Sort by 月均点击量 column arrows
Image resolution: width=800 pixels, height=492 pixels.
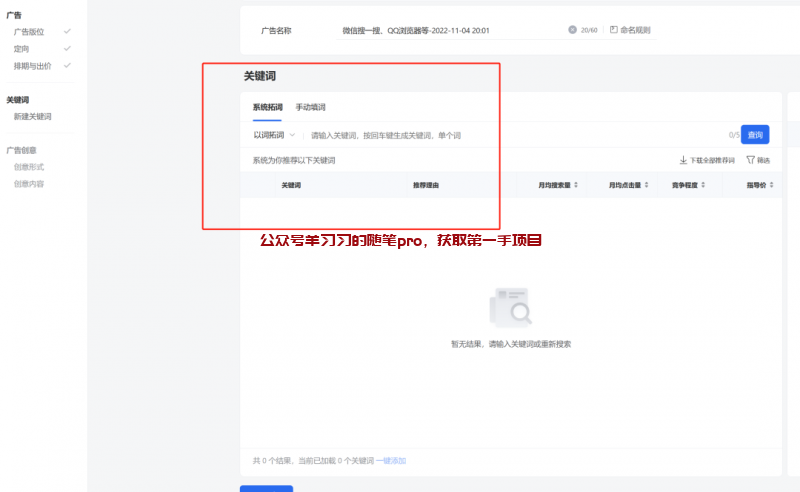646,185
